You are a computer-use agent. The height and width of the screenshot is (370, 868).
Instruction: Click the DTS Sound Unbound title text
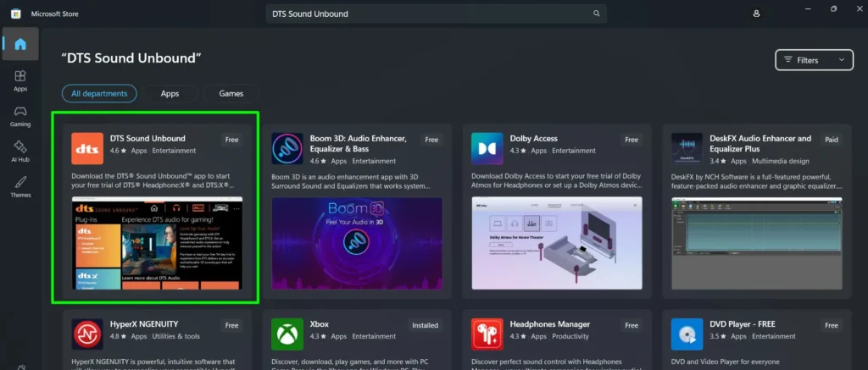click(147, 138)
